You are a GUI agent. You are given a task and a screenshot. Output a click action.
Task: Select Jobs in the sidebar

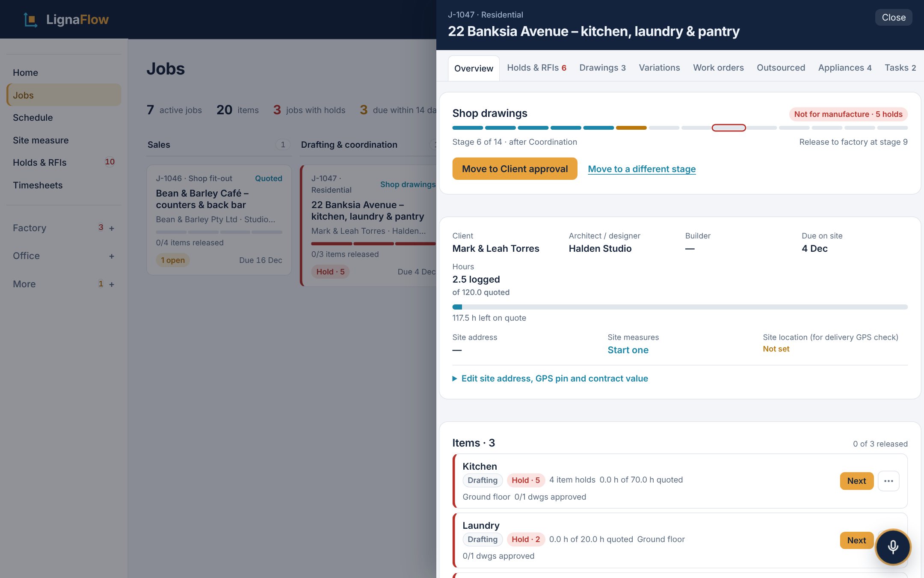tap(64, 95)
